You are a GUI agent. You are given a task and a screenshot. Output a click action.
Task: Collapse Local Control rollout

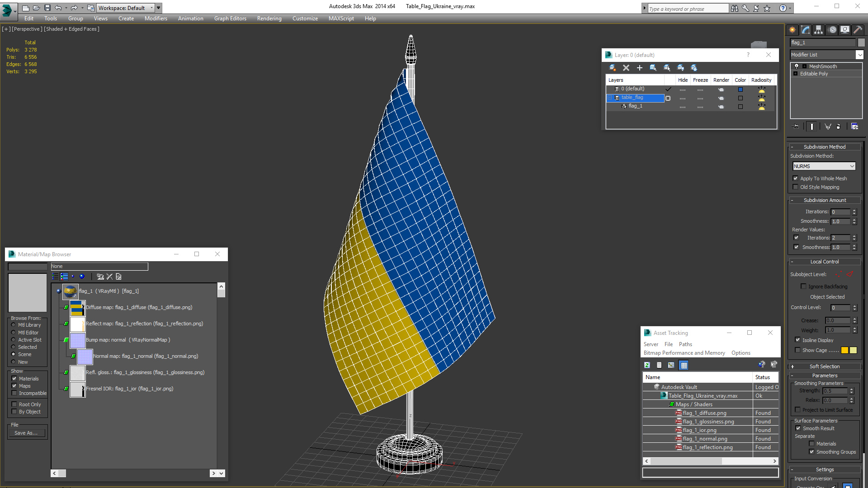824,262
